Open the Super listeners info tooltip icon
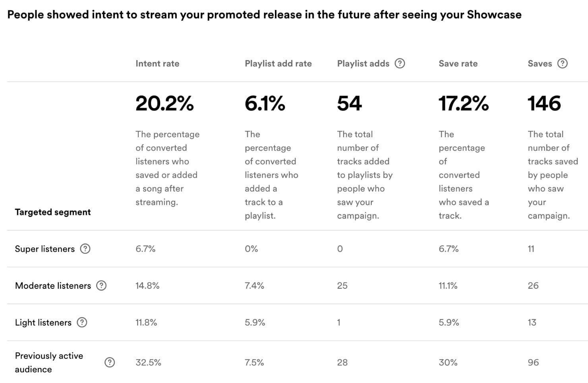The height and width of the screenshot is (383, 588). coord(85,249)
